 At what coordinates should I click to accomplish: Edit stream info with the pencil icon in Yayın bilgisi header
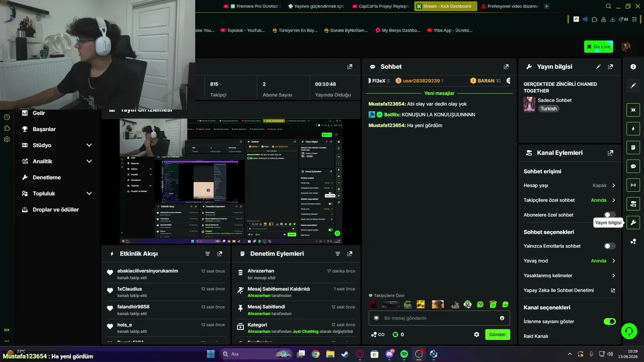[x=598, y=67]
